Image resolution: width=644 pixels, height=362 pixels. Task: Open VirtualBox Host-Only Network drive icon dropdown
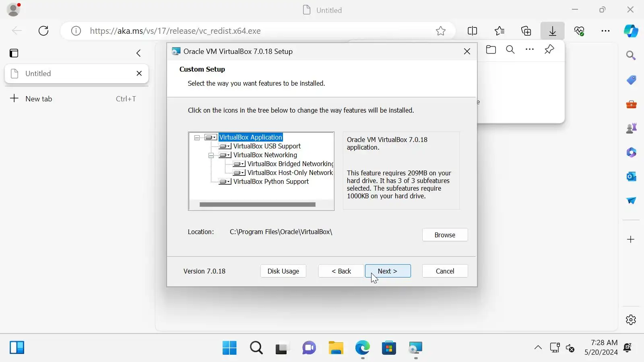239,173
